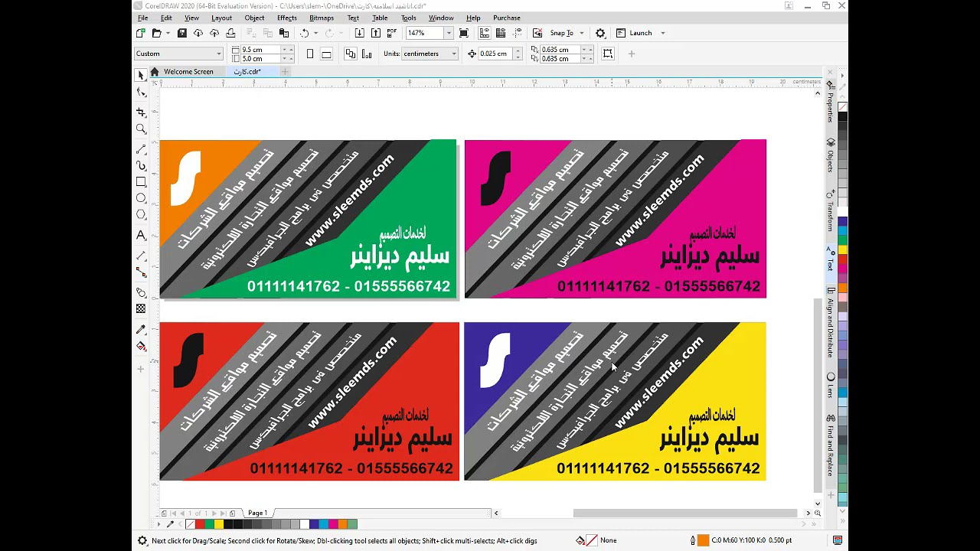The width and height of the screenshot is (980, 551).
Task: Select the Color Eyedropper tool
Action: point(141,330)
